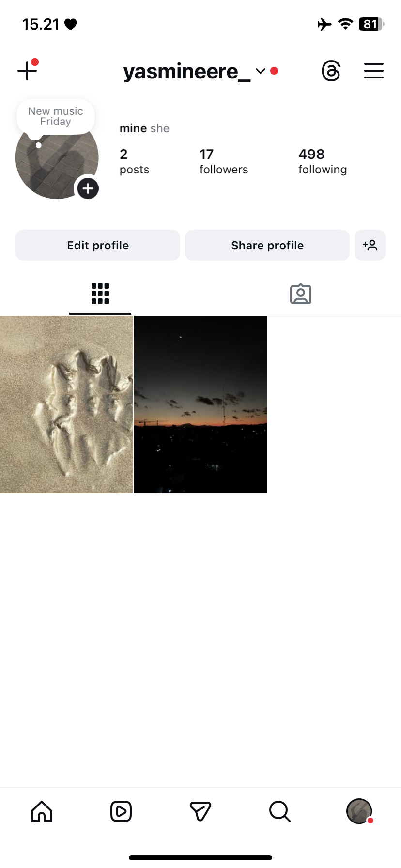Open the handprint in sand post
The image size is (401, 868).
(x=66, y=404)
